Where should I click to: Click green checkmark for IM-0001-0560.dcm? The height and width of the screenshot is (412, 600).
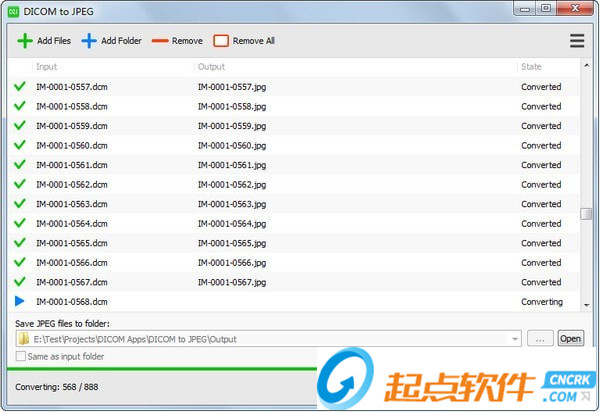(20, 145)
